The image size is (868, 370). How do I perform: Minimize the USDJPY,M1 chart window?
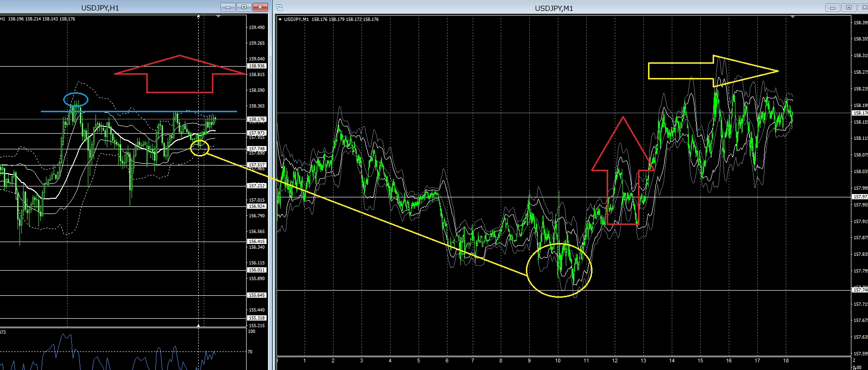[x=832, y=8]
